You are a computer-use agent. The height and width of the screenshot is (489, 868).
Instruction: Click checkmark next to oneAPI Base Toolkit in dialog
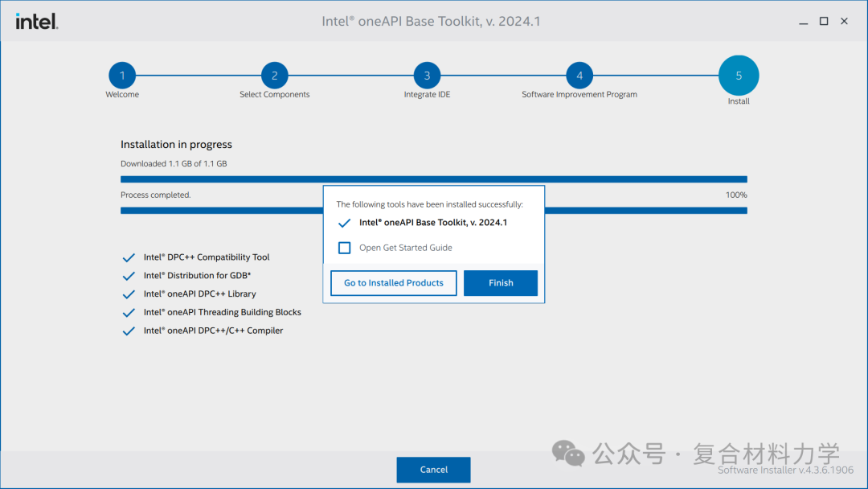(x=344, y=223)
